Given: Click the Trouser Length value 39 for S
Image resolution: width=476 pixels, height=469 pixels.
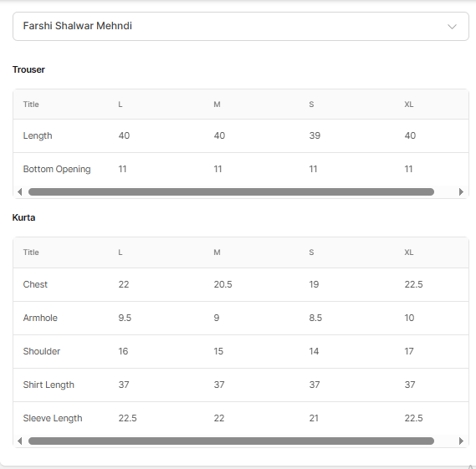Looking at the screenshot, I should click(315, 135).
